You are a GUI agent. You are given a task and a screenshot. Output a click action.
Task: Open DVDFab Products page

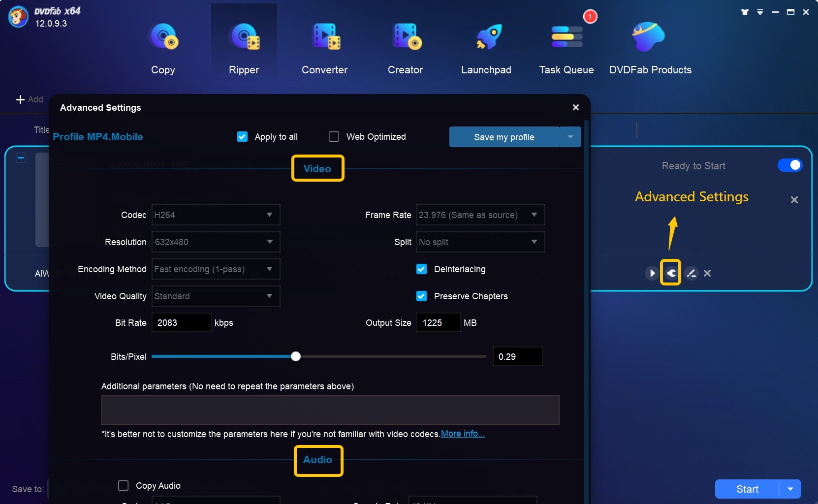pos(650,48)
